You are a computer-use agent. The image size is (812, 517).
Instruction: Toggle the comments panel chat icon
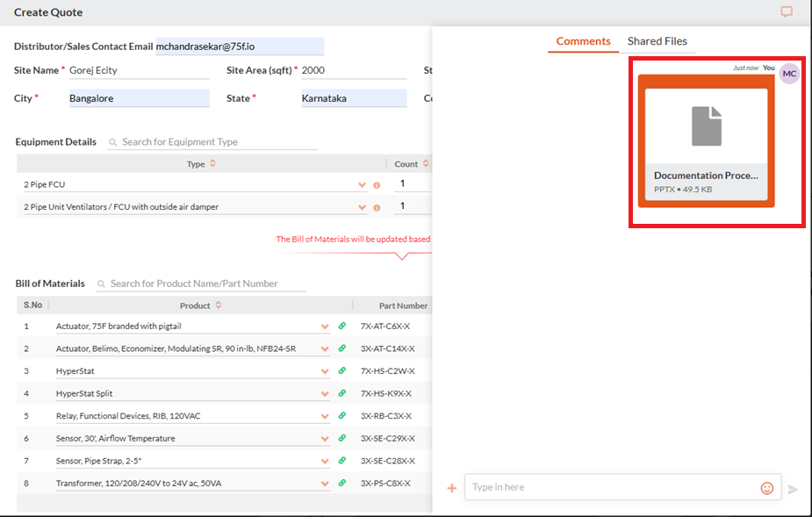pos(787,11)
